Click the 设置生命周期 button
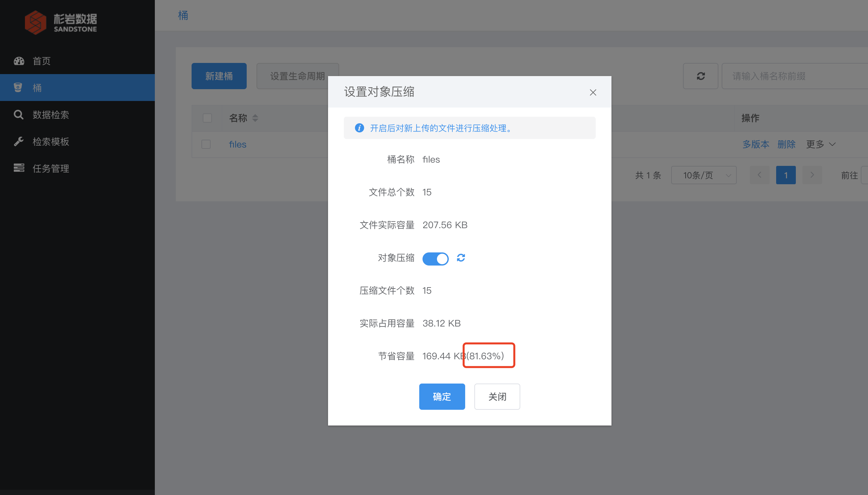 point(297,76)
